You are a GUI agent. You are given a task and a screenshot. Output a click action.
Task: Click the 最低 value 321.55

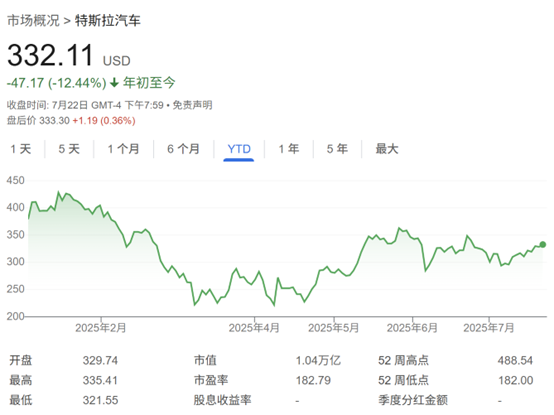point(100,400)
